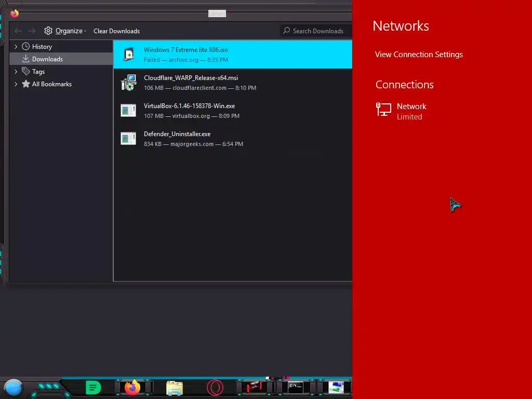Click the Cloudflare MSI installer icon
Screen dimensions: 532x399
(129, 83)
